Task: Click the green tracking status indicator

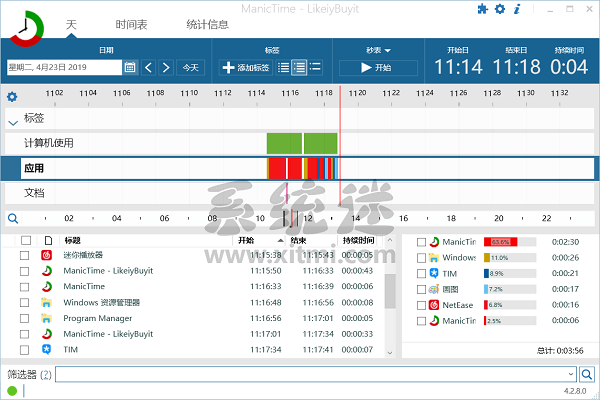Action: (x=12, y=391)
